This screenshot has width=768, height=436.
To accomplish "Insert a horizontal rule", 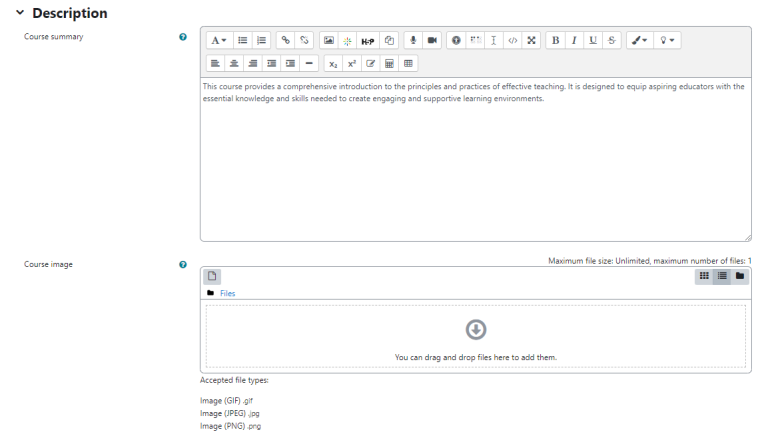I will tap(309, 63).
